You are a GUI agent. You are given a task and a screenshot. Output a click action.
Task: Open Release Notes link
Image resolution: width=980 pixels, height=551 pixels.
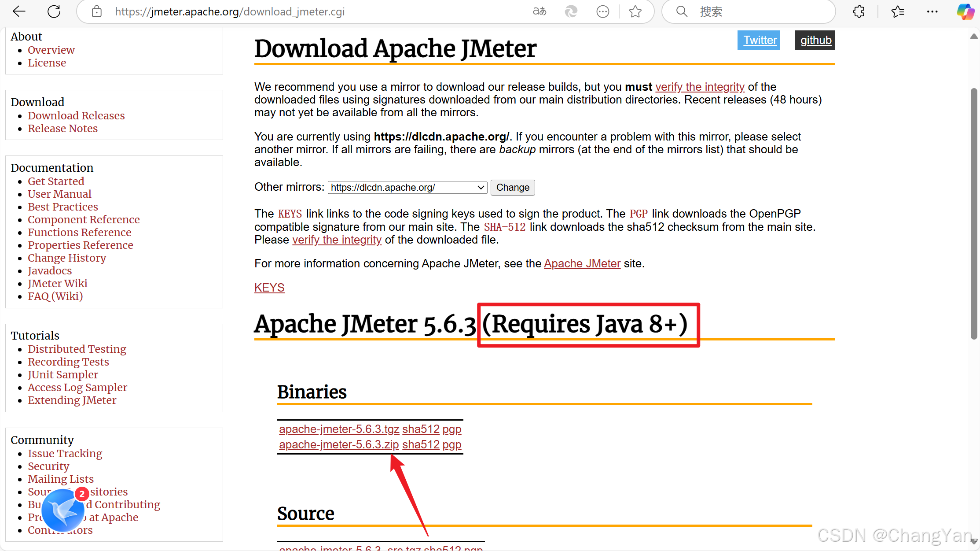coord(62,129)
